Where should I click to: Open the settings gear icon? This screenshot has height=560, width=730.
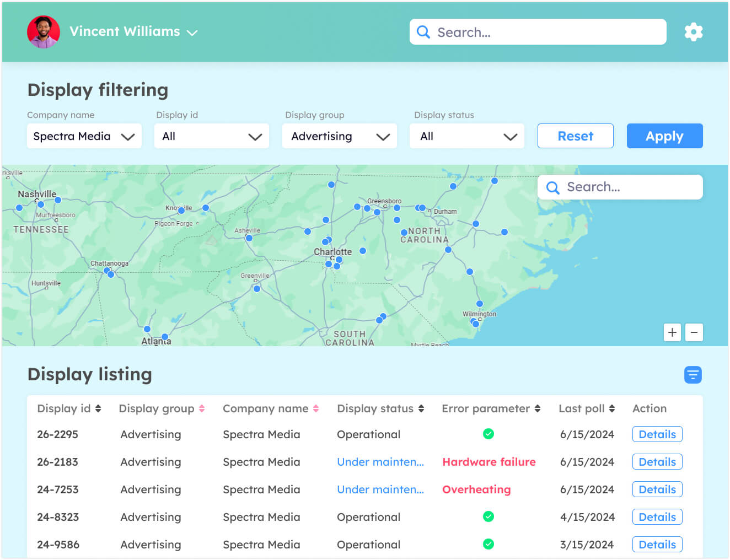click(693, 31)
